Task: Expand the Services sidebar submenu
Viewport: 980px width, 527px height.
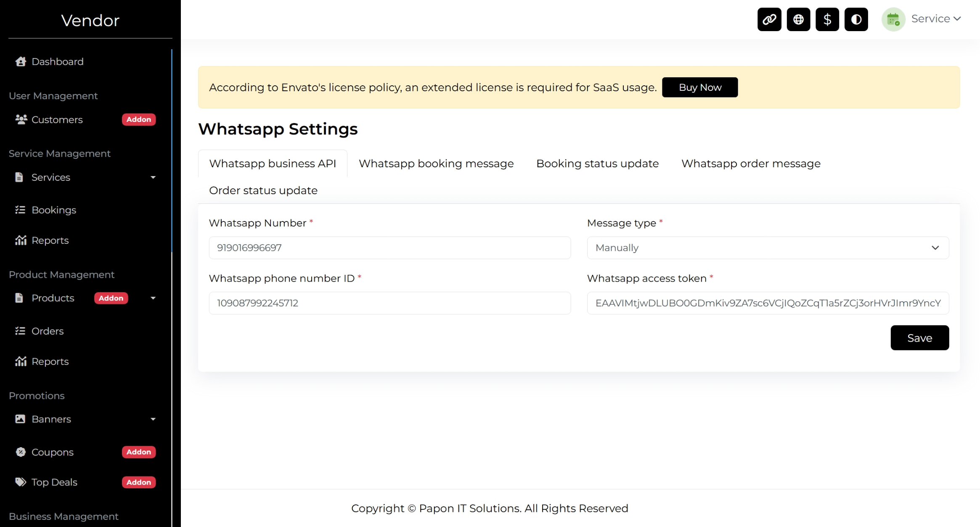Action: (153, 178)
